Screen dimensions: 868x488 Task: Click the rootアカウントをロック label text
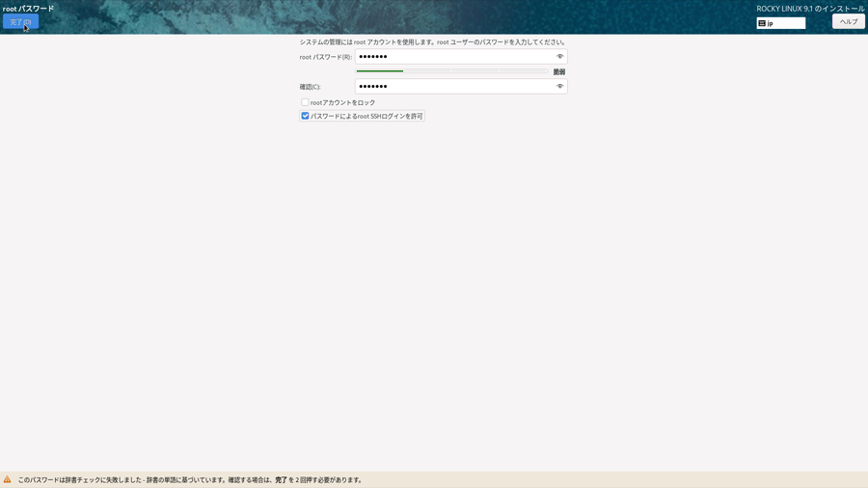click(342, 102)
